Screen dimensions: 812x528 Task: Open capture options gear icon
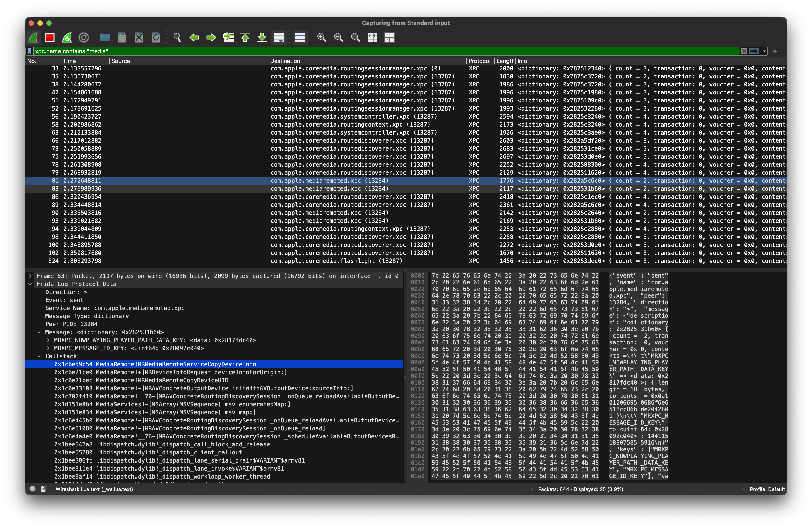point(84,37)
